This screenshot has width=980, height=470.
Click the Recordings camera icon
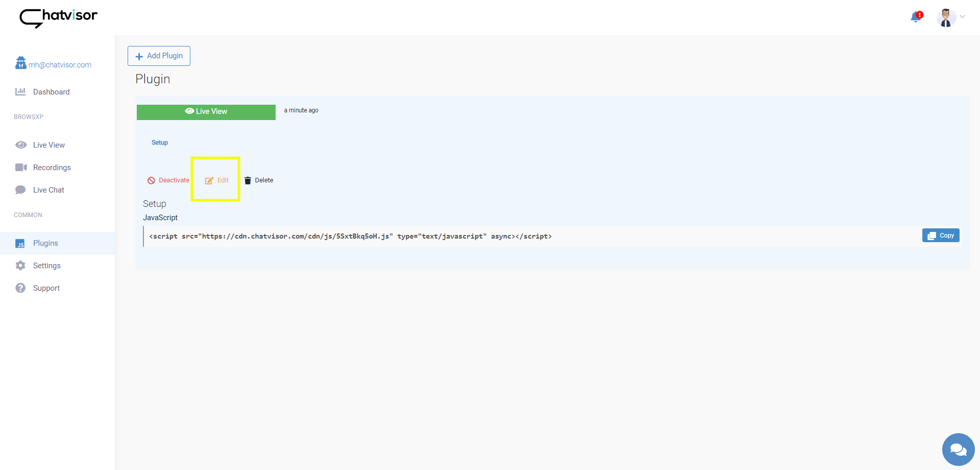pyautogui.click(x=21, y=167)
